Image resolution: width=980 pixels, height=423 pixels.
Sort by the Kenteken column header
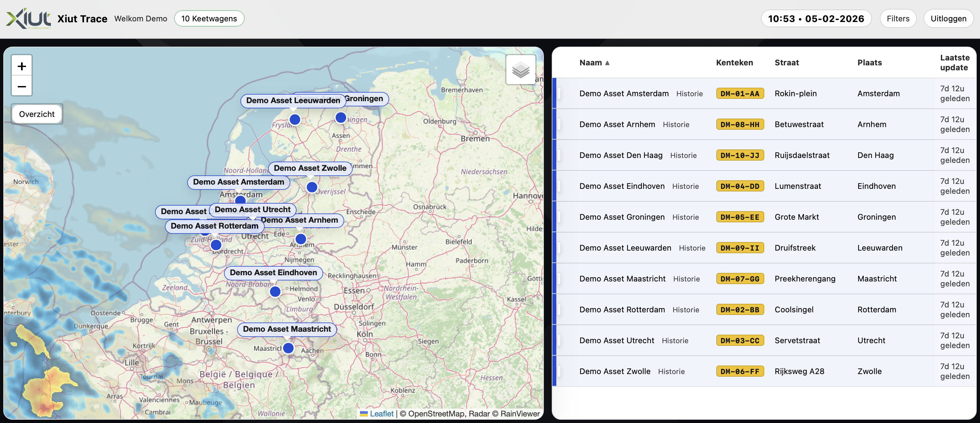click(x=734, y=63)
